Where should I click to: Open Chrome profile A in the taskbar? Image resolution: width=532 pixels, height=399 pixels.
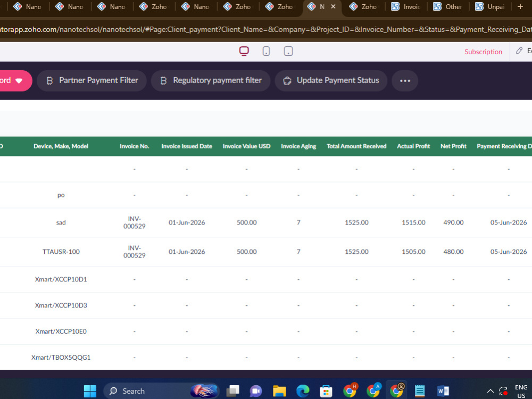click(373, 390)
